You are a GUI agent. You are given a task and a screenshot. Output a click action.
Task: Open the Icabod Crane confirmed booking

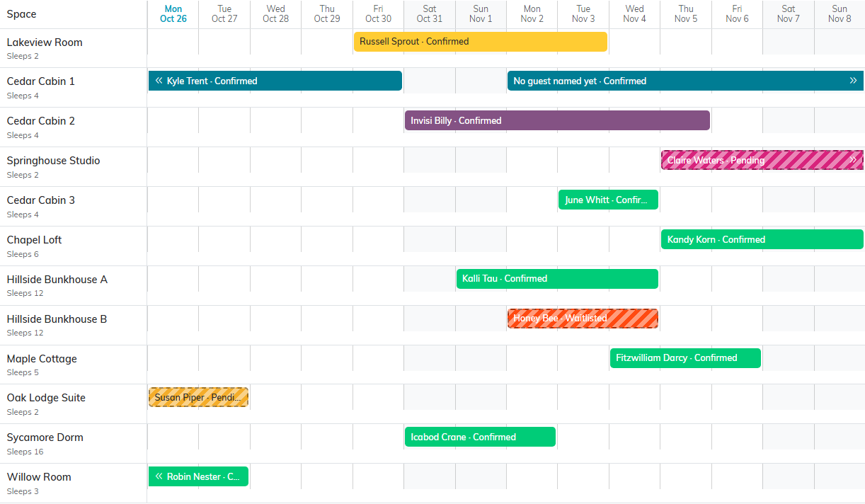pyautogui.click(x=481, y=437)
